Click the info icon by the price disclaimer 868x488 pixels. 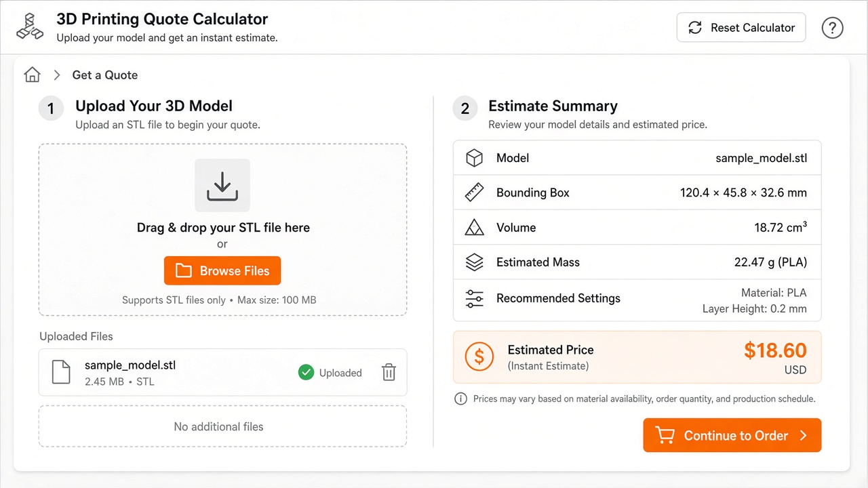461,399
